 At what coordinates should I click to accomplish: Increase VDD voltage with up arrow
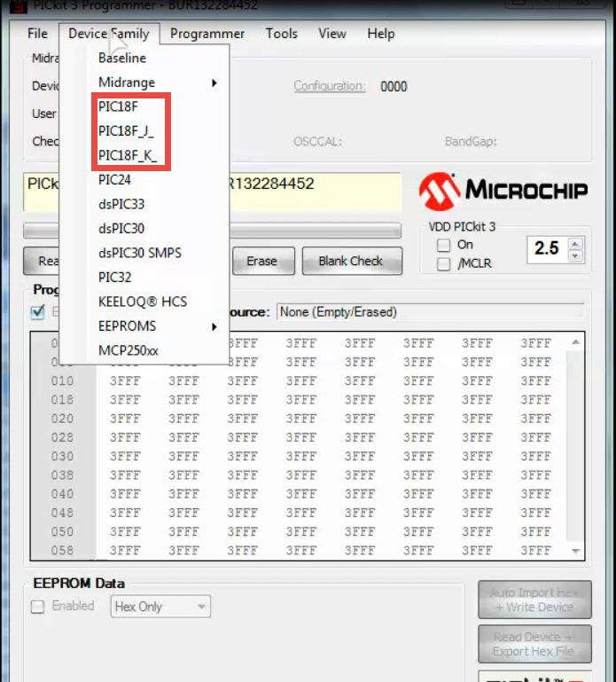point(575,244)
